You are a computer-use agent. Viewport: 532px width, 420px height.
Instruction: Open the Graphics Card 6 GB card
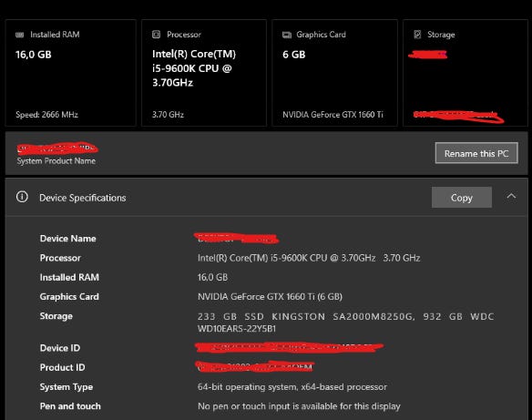334,73
